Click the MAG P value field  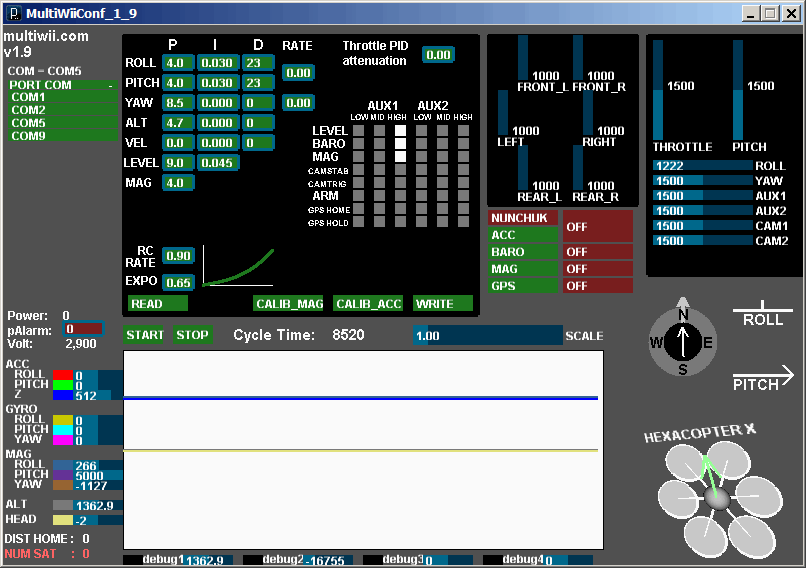pyautogui.click(x=178, y=183)
